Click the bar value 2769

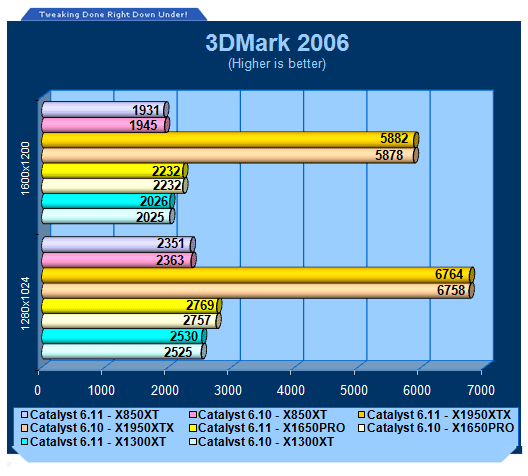[x=200, y=305]
